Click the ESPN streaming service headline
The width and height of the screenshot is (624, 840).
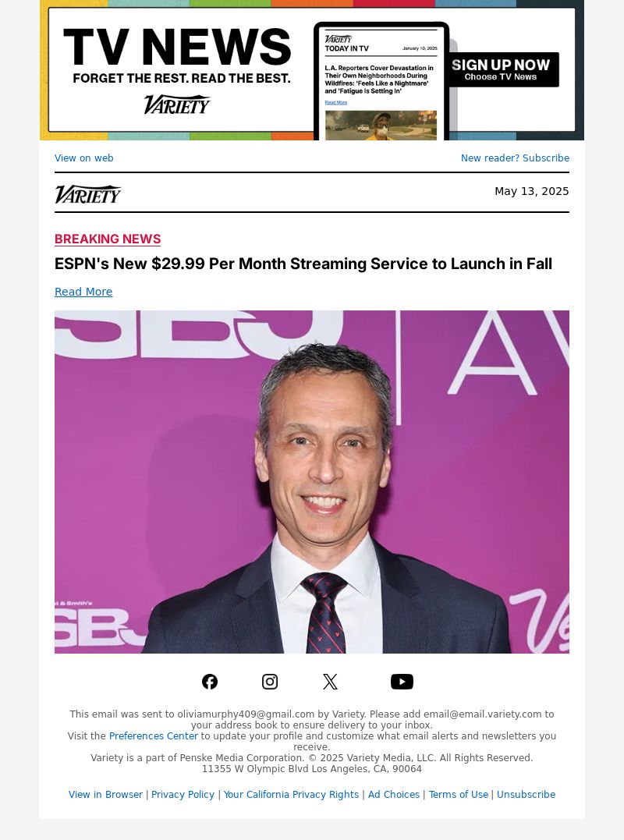coord(303,264)
